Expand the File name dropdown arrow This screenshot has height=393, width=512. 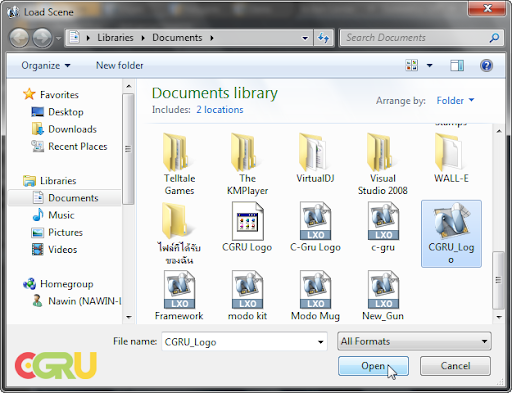320,342
